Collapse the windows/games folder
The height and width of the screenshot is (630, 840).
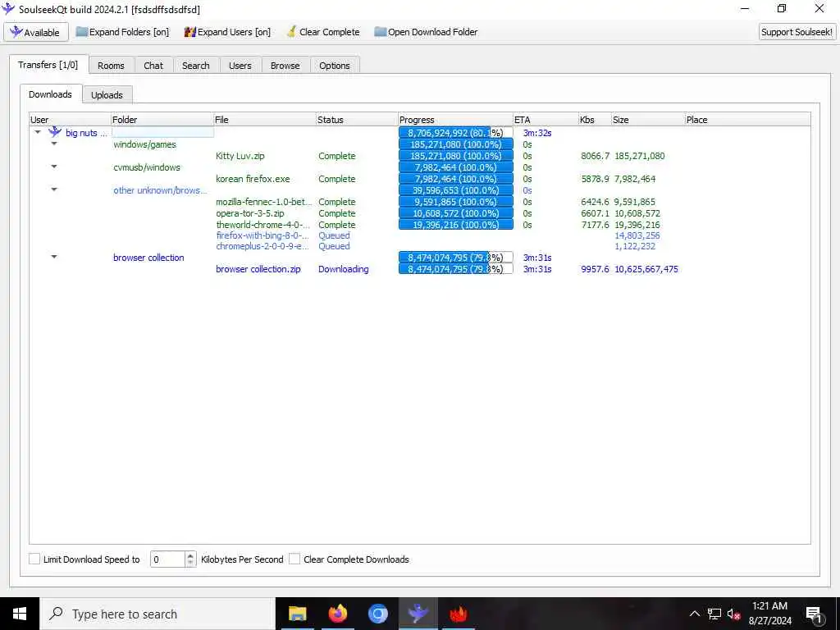54,144
